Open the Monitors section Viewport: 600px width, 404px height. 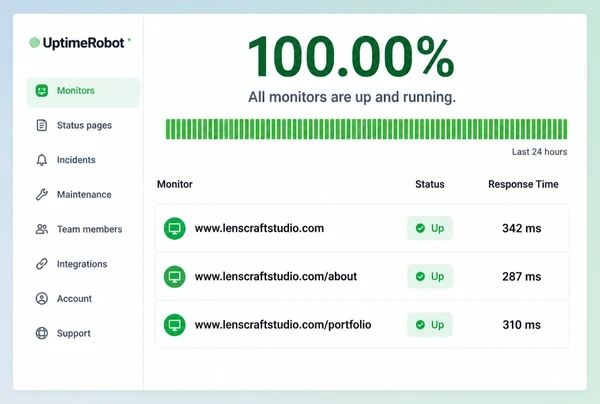click(83, 92)
